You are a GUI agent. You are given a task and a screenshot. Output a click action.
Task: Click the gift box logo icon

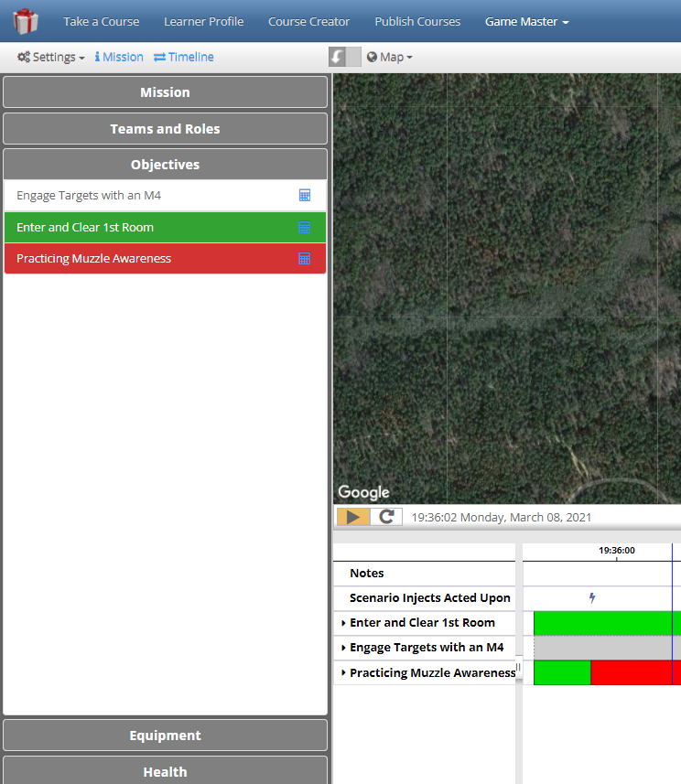tap(26, 22)
